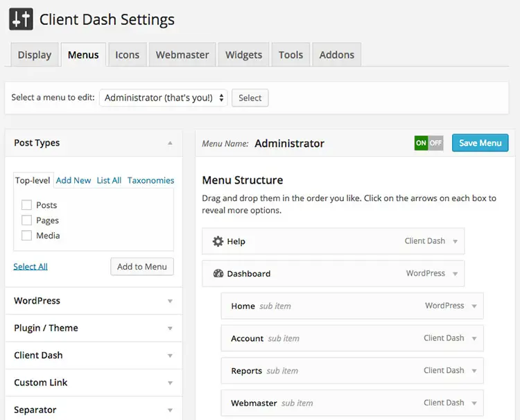Click the Home sub item label

tap(243, 306)
